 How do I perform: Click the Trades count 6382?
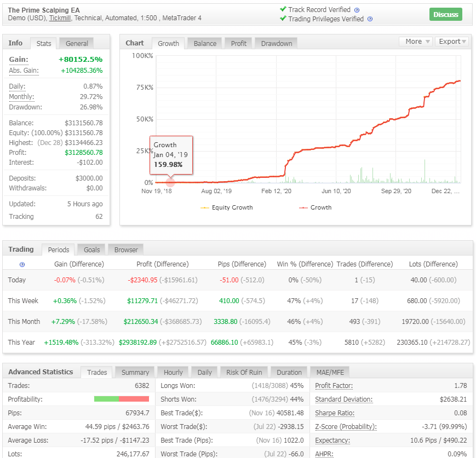(142, 386)
